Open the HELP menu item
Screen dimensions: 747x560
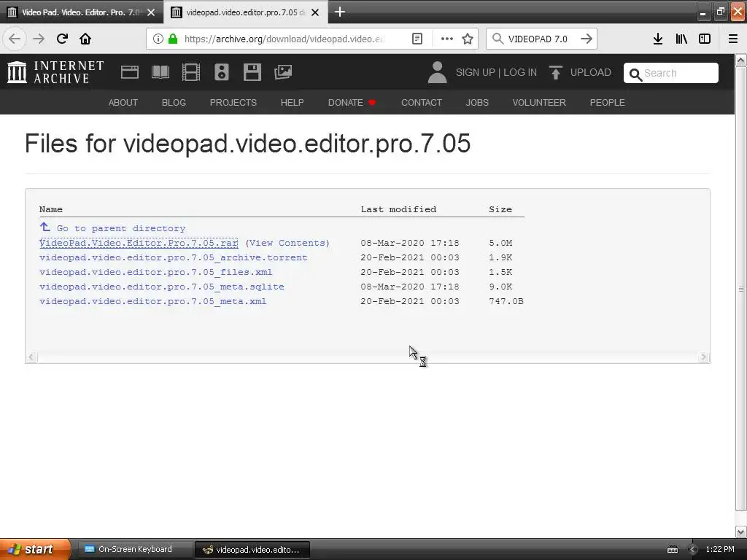(292, 102)
